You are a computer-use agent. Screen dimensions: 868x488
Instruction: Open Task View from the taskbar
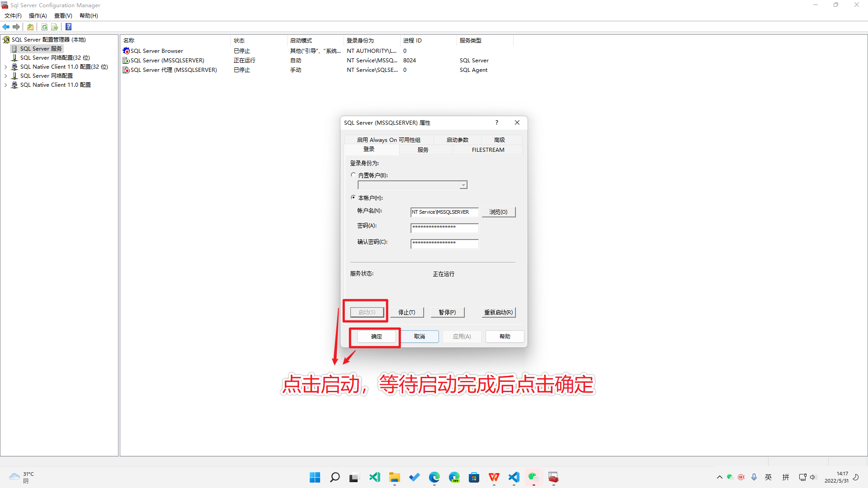(x=354, y=478)
